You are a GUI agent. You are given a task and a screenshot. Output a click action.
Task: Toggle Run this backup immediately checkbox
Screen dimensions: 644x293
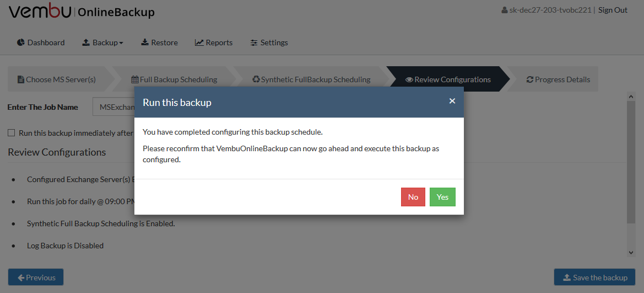pyautogui.click(x=12, y=132)
